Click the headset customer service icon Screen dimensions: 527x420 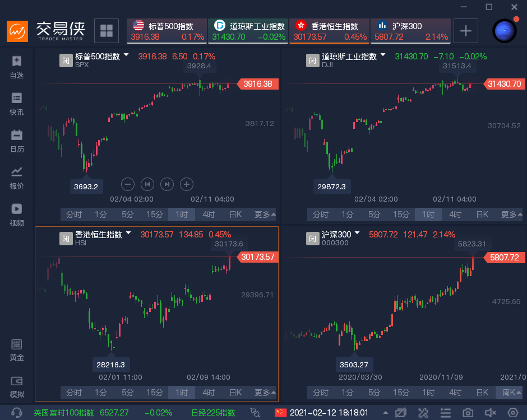coord(16,412)
